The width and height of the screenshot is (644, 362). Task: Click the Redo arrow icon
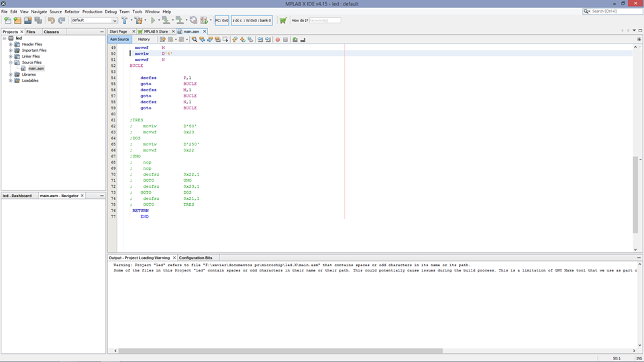pyautogui.click(x=62, y=20)
